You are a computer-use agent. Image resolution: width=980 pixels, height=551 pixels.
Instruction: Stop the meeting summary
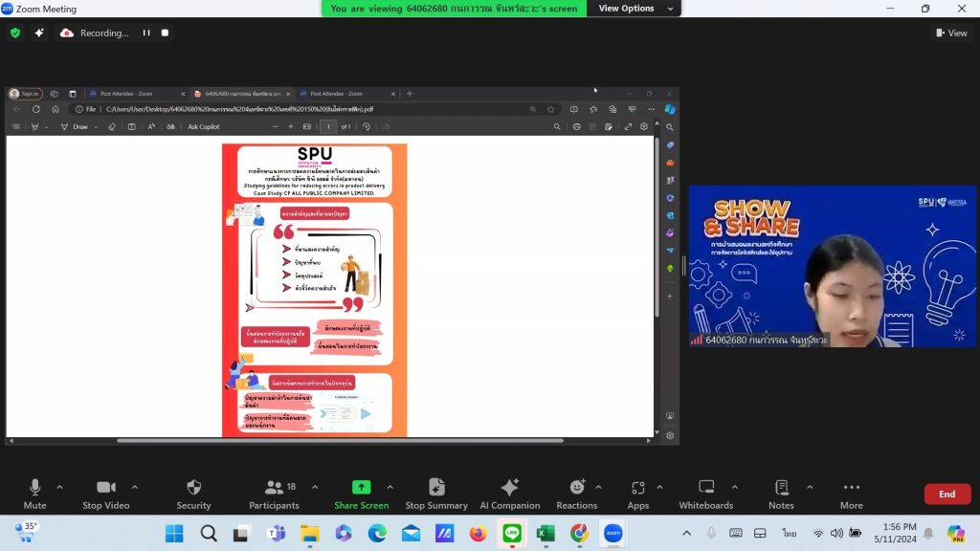[436, 495]
